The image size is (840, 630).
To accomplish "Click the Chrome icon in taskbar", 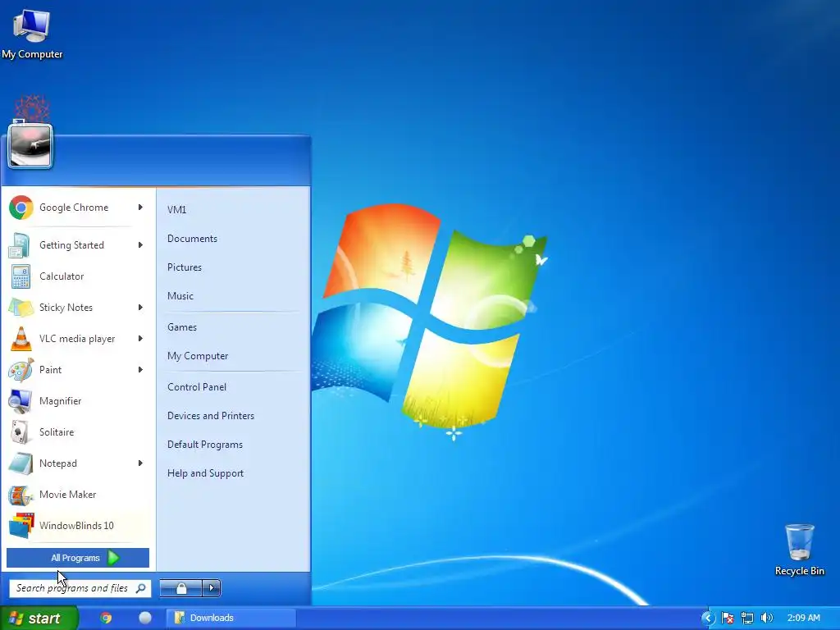I will (x=106, y=618).
